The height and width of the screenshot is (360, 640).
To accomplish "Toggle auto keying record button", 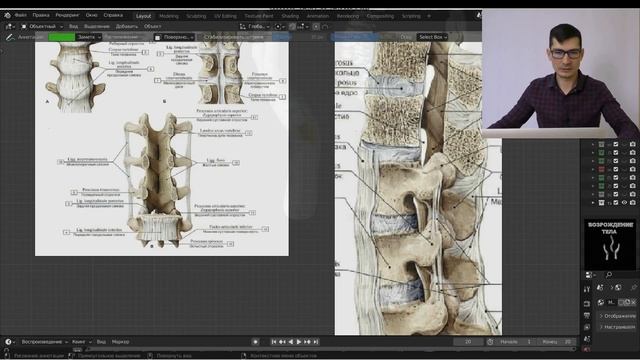I will coord(256,342).
